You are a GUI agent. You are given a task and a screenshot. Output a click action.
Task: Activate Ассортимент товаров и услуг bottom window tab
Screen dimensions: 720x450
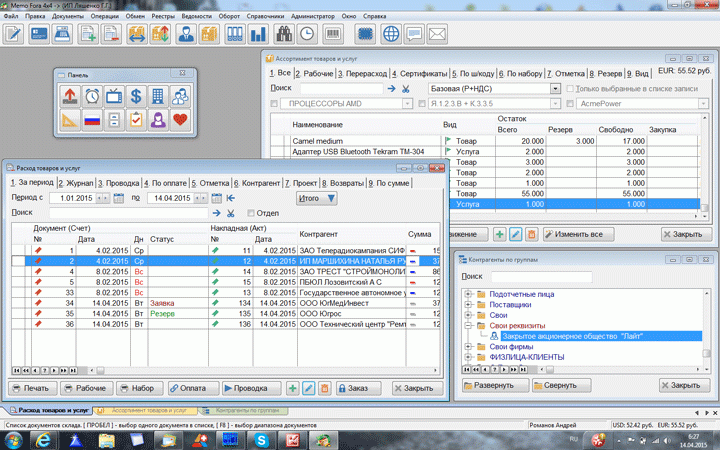[x=146, y=411]
